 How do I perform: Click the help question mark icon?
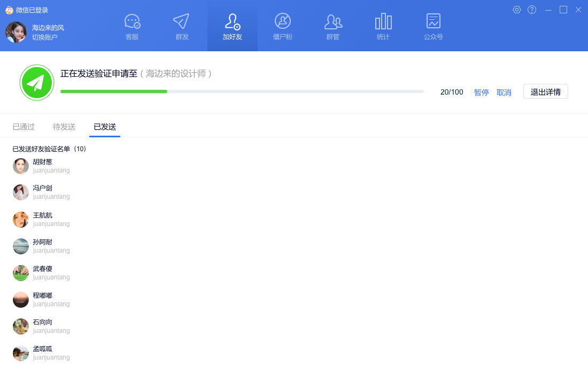click(532, 10)
